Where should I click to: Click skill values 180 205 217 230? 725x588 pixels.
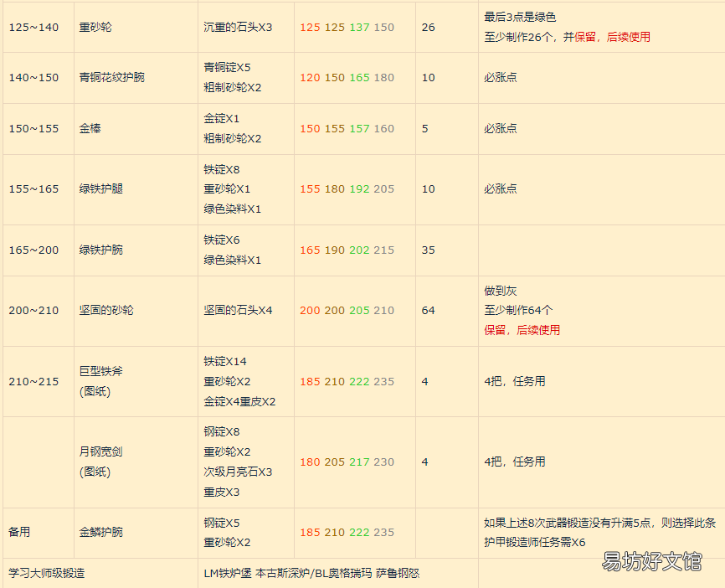click(x=347, y=462)
